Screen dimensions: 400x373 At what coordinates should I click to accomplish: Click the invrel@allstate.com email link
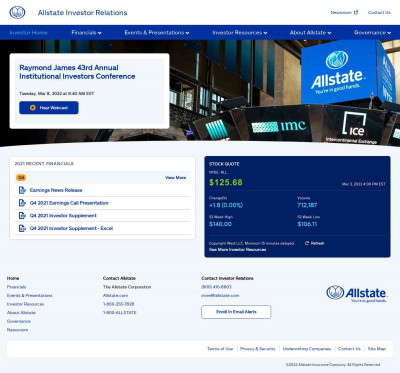click(x=220, y=295)
